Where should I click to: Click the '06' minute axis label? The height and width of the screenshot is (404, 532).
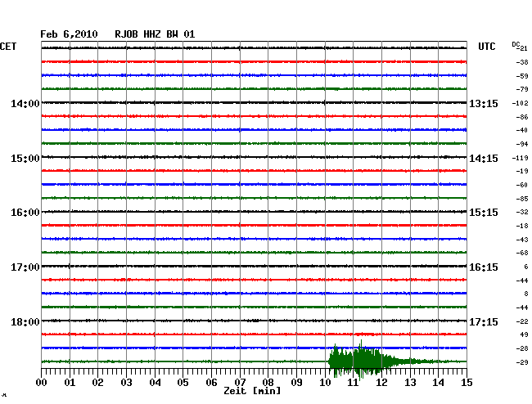tap(211, 383)
